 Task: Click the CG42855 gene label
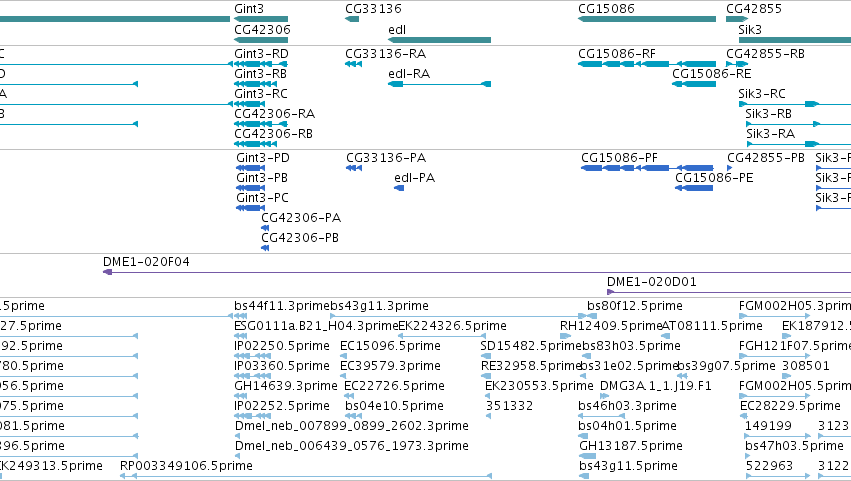pyautogui.click(x=754, y=9)
